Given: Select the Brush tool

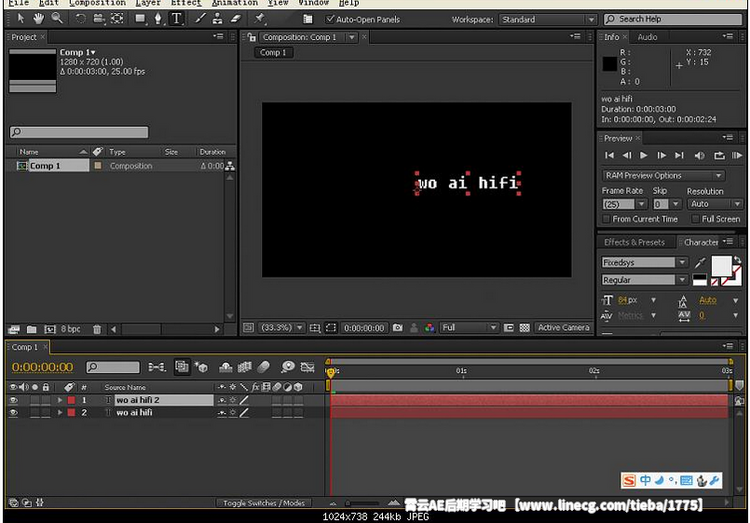Looking at the screenshot, I should pyautogui.click(x=200, y=19).
